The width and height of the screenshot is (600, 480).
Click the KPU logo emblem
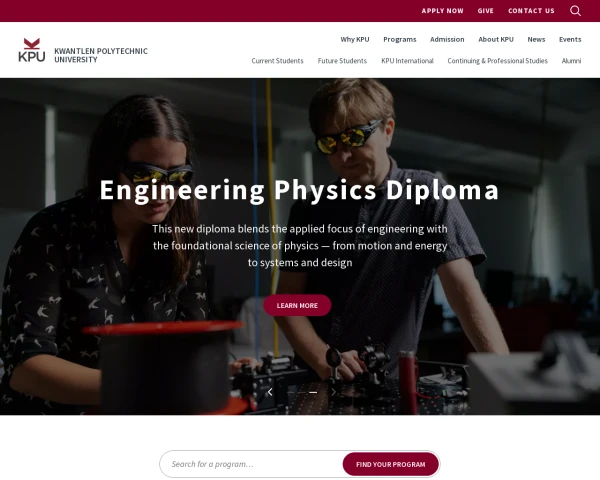[32, 50]
